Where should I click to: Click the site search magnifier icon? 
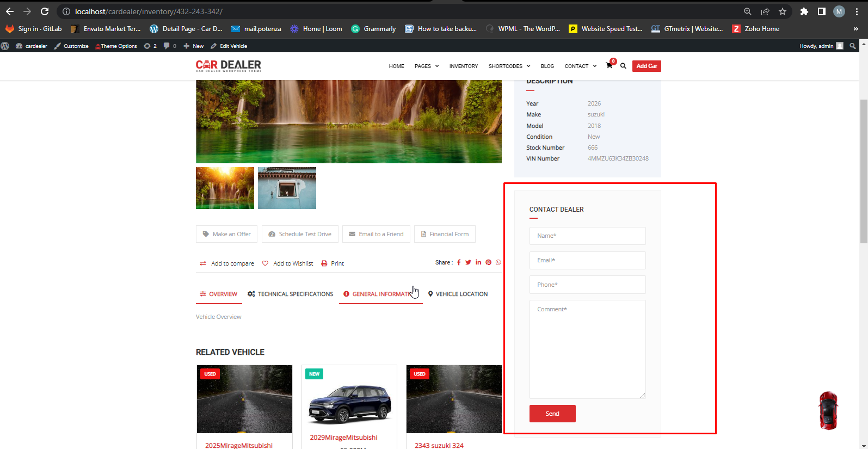pos(623,66)
